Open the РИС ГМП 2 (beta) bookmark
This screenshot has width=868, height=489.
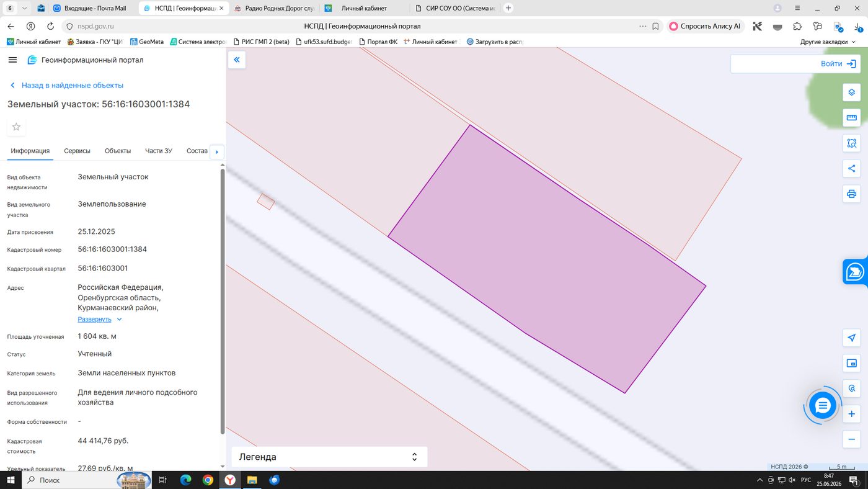(261, 42)
